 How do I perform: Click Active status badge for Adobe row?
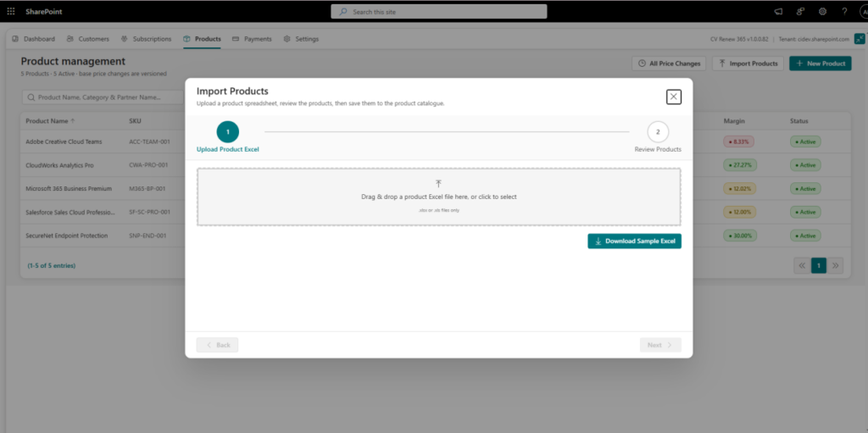point(805,142)
